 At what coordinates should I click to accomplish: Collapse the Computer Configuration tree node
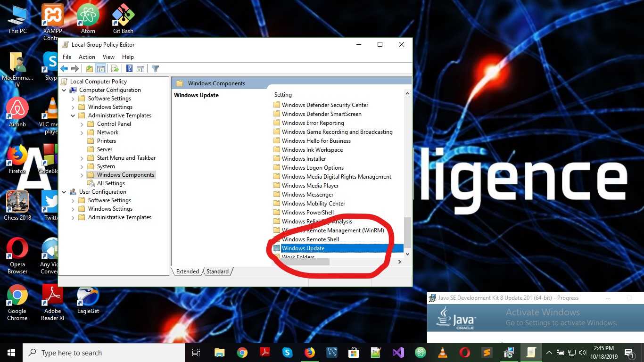tap(64, 90)
